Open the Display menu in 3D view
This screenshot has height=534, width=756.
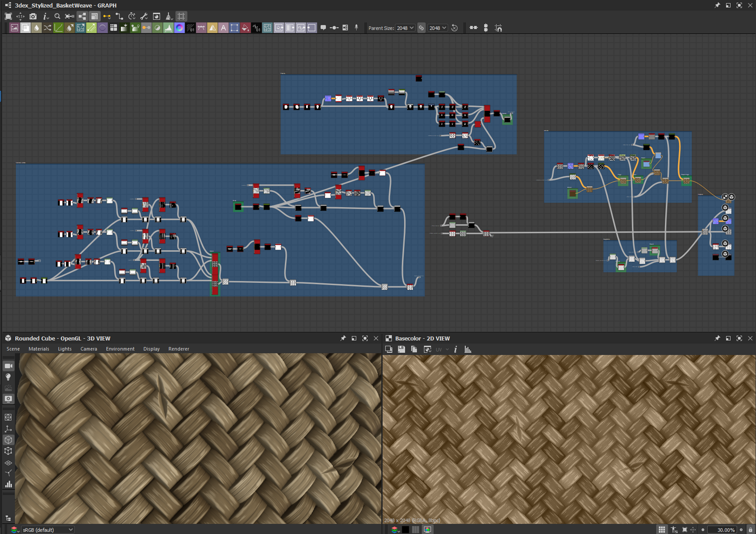pyautogui.click(x=152, y=349)
